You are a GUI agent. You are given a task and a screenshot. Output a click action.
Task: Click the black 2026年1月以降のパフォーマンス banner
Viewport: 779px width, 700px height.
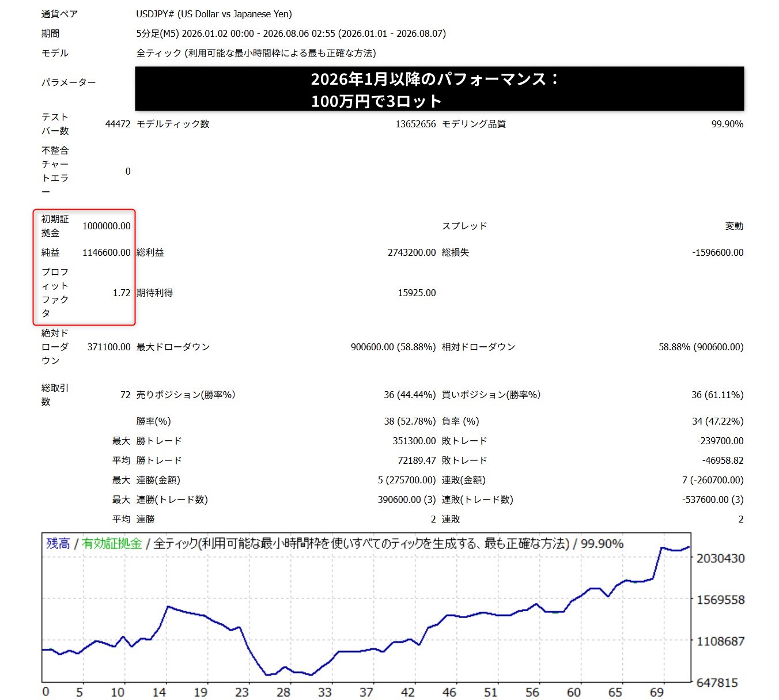(x=440, y=89)
